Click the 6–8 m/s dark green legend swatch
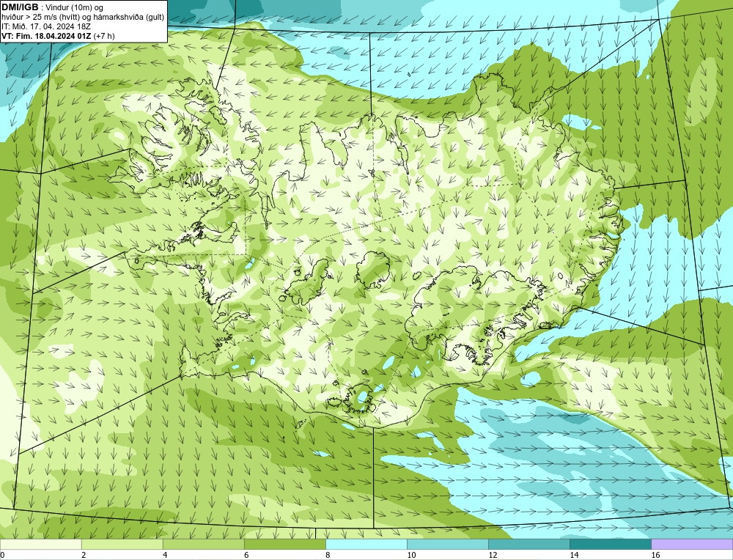The image size is (733, 560). pos(284,544)
